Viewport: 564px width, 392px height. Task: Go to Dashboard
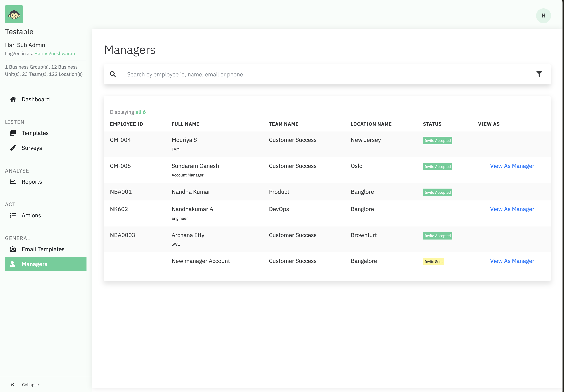click(x=36, y=99)
